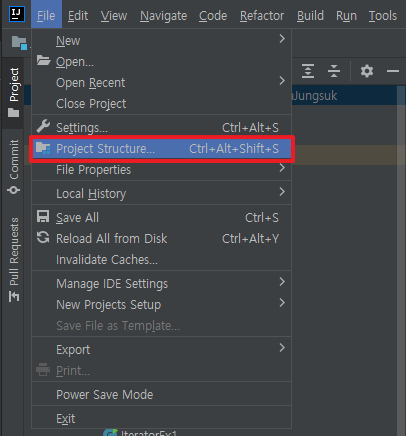406x436 pixels.
Task: Select Project Structure... menu item
Action: 162,149
